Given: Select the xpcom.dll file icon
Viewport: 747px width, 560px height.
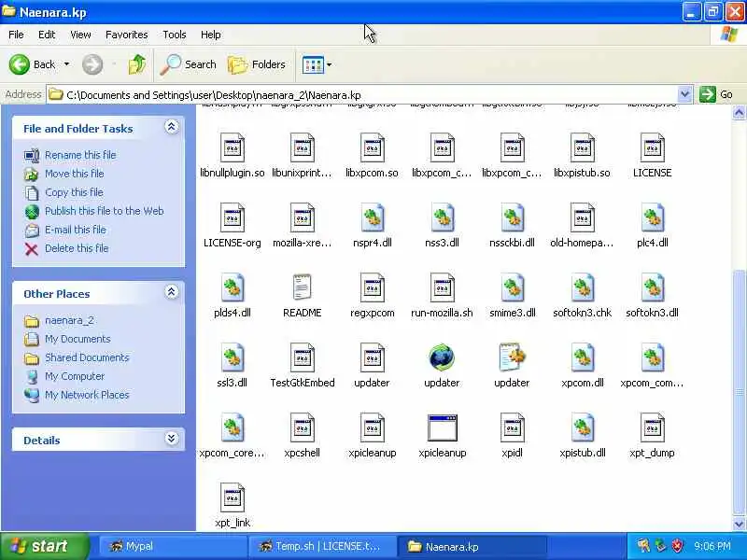Looking at the screenshot, I should tap(582, 357).
